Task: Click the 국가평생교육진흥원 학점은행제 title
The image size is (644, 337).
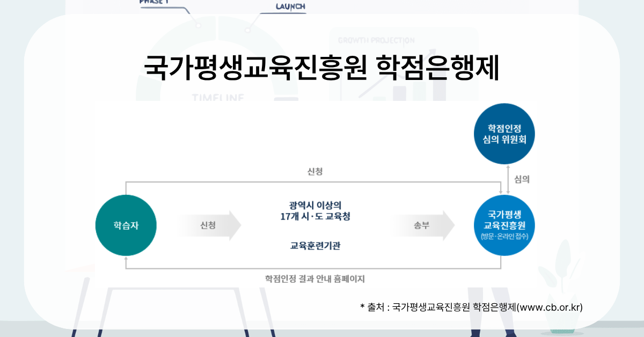Action: point(322,65)
